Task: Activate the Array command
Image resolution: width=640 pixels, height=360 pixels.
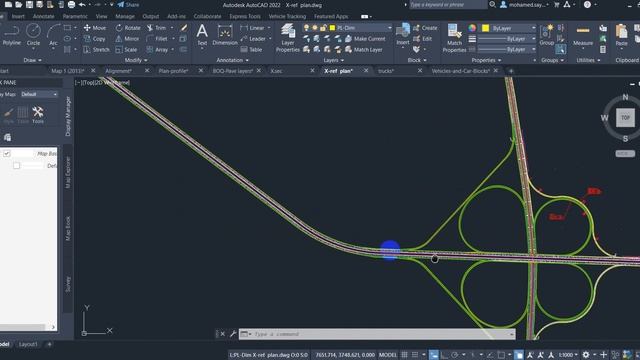Action: [158, 49]
